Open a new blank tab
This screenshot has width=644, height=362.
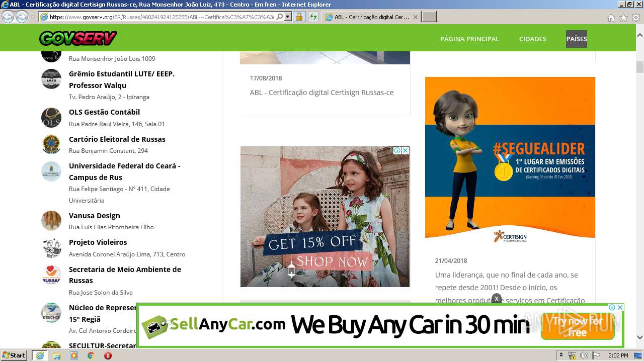429,17
